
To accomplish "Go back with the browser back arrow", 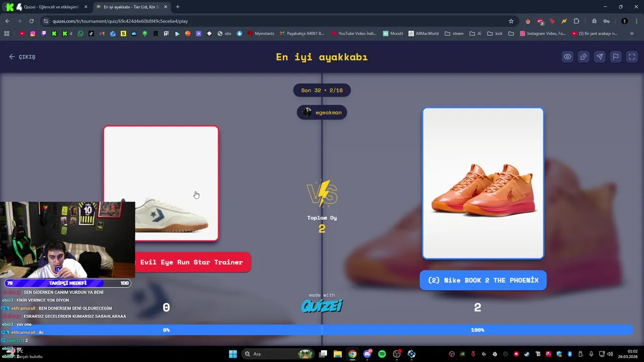I will point(7,21).
